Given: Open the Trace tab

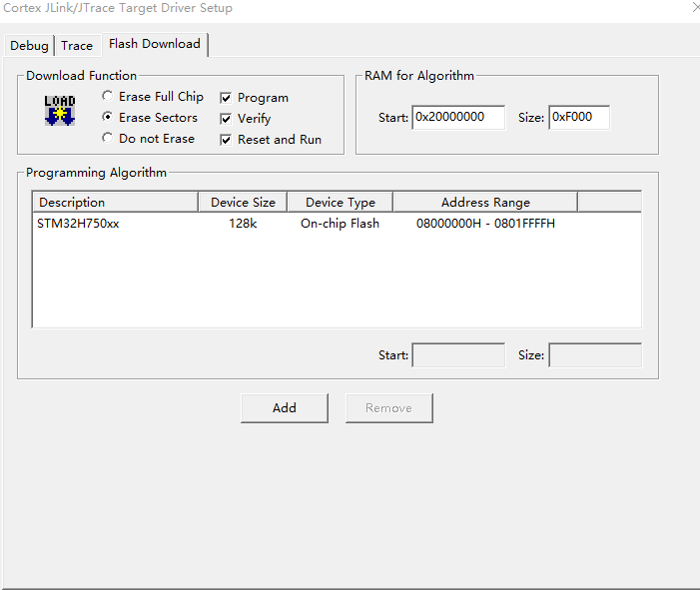Looking at the screenshot, I should click(x=77, y=46).
